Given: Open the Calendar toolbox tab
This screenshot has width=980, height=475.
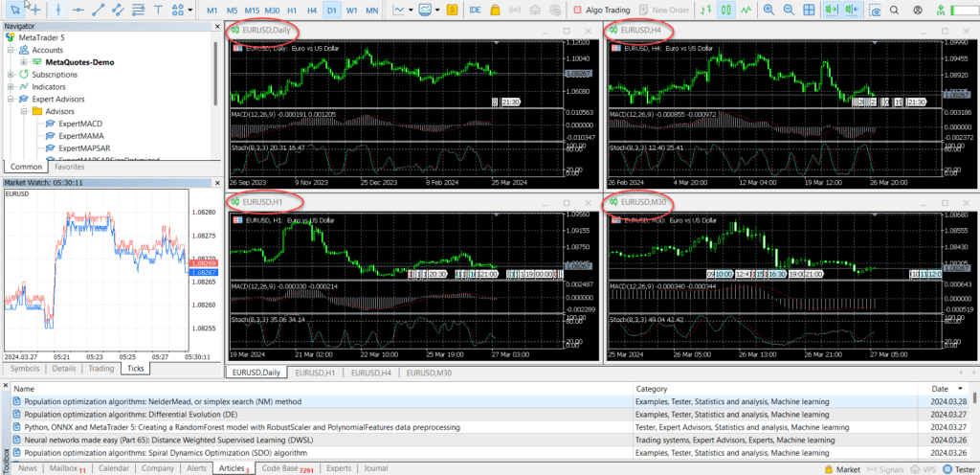Looking at the screenshot, I should 114,468.
